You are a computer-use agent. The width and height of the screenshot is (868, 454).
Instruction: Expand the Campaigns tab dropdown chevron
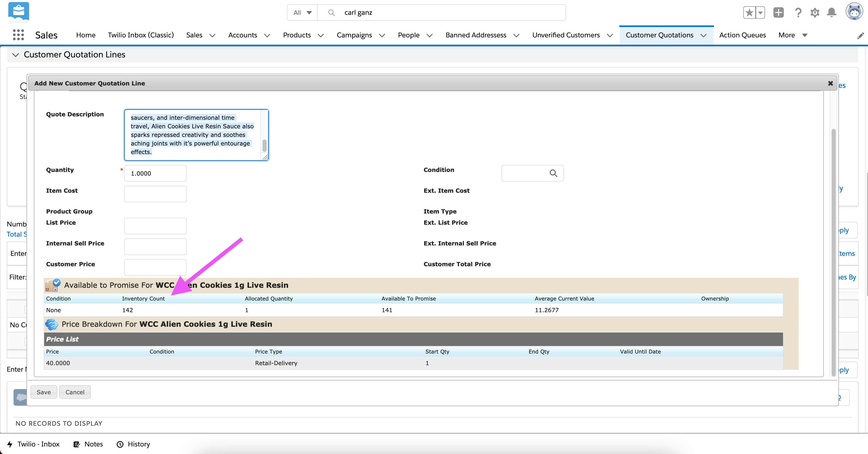coord(382,35)
